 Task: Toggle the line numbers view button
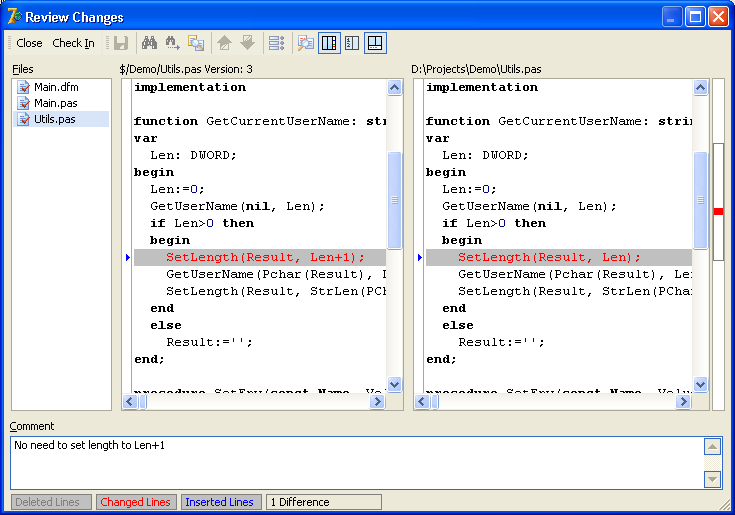352,43
